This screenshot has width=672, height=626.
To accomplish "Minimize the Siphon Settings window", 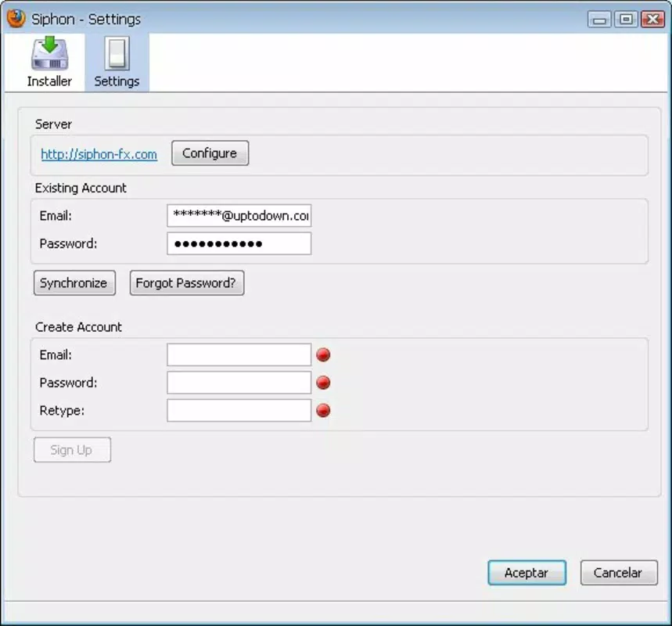I will [x=599, y=20].
